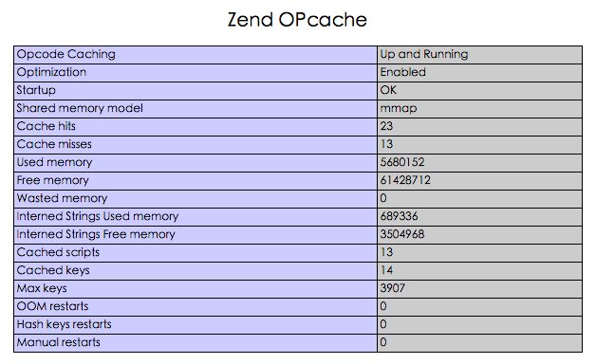Image resolution: width=596 pixels, height=364 pixels.
Task: Select the Opcode Caching label cell
Action: point(196,55)
